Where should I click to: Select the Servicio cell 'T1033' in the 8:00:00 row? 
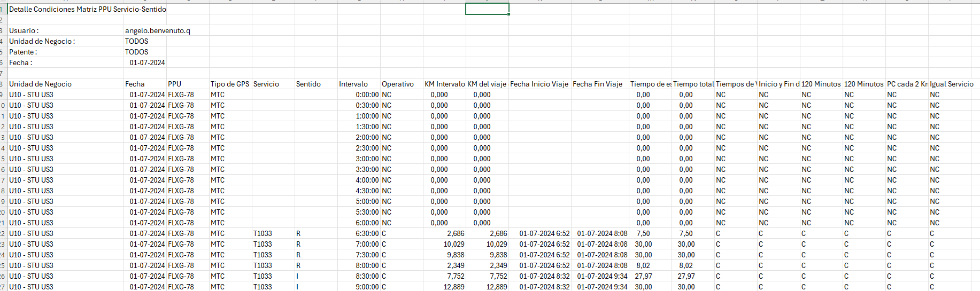click(263, 265)
